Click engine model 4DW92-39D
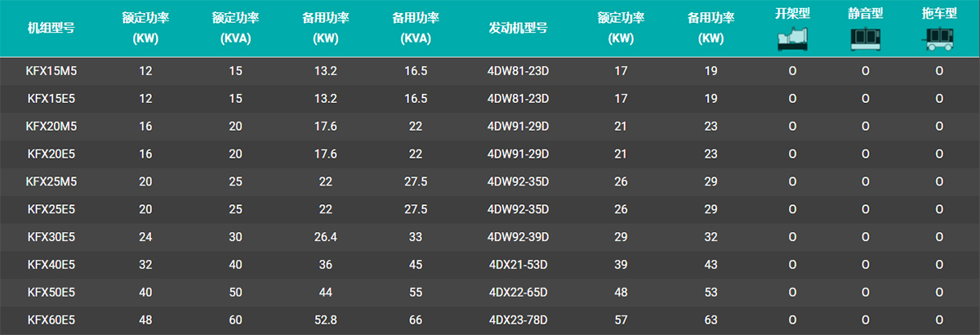This screenshot has height=335, width=980. pyautogui.click(x=518, y=237)
